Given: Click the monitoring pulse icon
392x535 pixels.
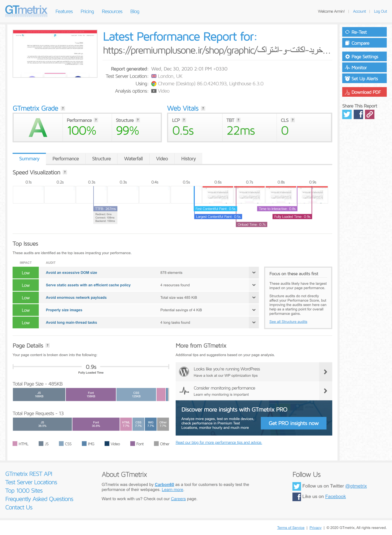Looking at the screenshot, I should tap(184, 391).
